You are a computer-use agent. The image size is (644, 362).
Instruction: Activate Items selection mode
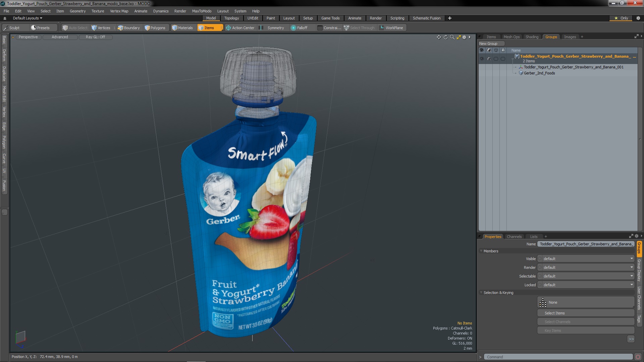pos(210,28)
